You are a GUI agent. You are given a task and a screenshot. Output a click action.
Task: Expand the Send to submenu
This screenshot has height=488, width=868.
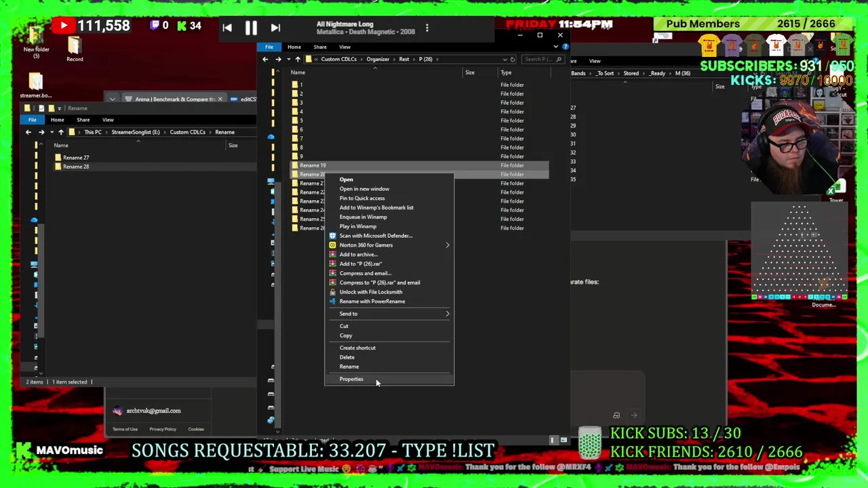click(389, 314)
